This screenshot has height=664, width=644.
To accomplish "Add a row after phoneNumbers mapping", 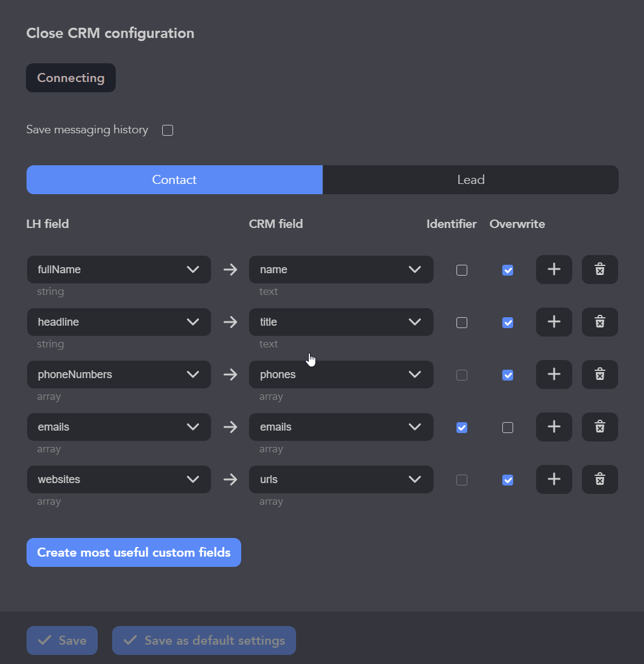I will point(554,375).
